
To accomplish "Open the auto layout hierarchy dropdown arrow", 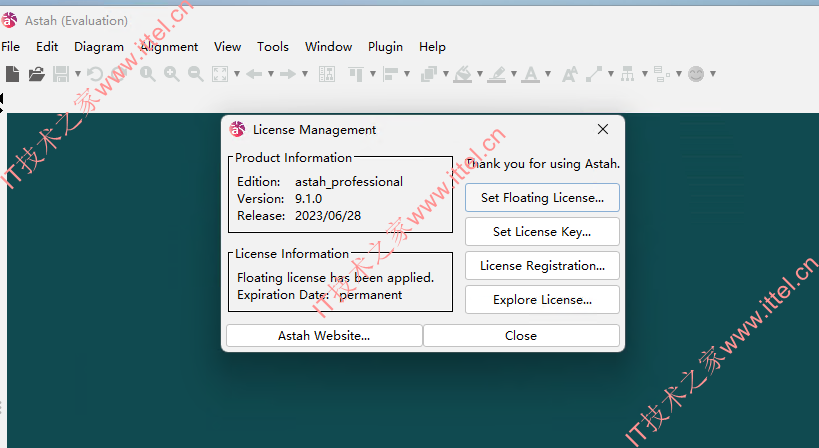I will point(645,74).
